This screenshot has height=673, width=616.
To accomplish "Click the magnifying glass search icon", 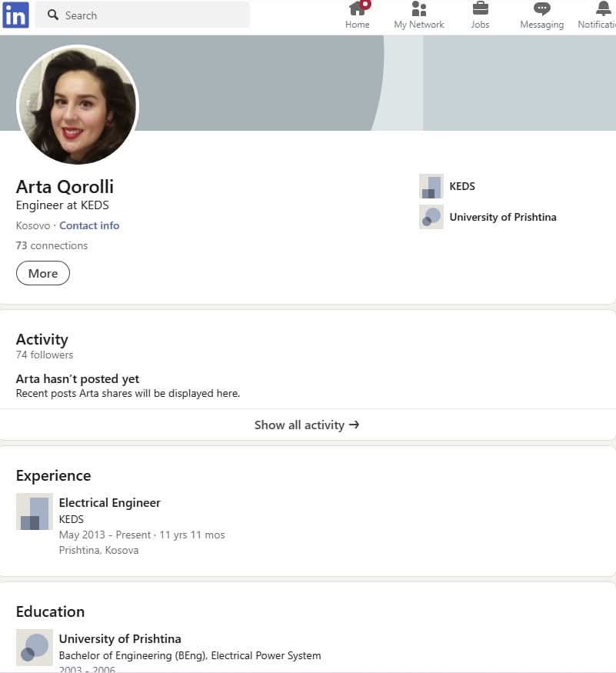I will (53, 15).
